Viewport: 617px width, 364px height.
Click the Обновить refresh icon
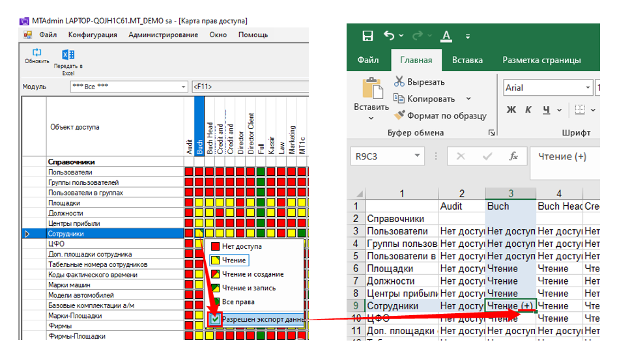[36, 52]
